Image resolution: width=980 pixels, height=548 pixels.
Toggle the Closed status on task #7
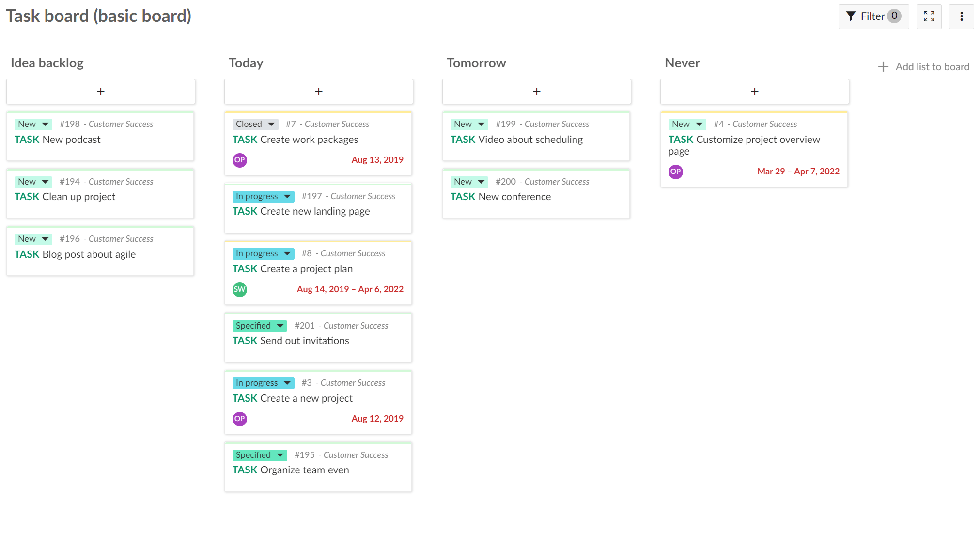pyautogui.click(x=254, y=124)
